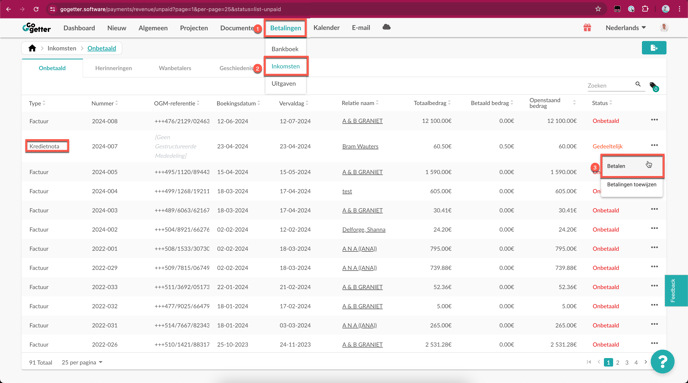Image resolution: width=688 pixels, height=383 pixels.
Task: Open actions menu for invoice 2022-001
Action: pyautogui.click(x=654, y=247)
